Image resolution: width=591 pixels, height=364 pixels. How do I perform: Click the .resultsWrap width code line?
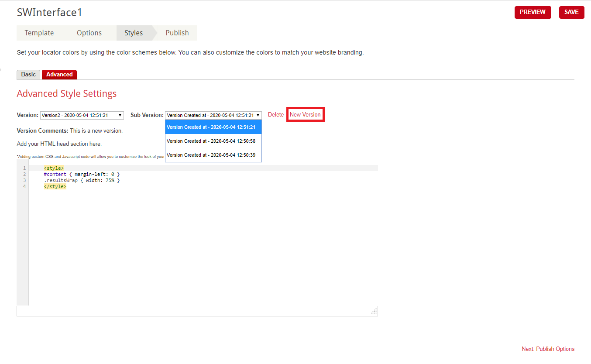[82, 180]
